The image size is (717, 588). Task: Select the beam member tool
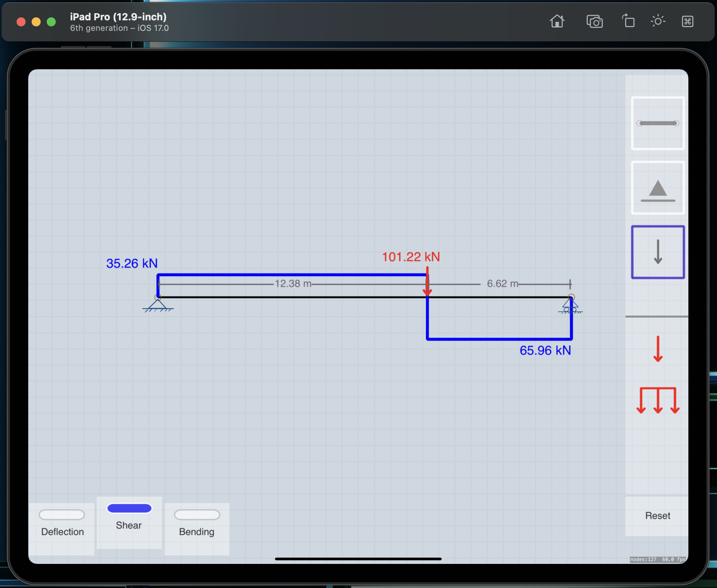click(658, 123)
